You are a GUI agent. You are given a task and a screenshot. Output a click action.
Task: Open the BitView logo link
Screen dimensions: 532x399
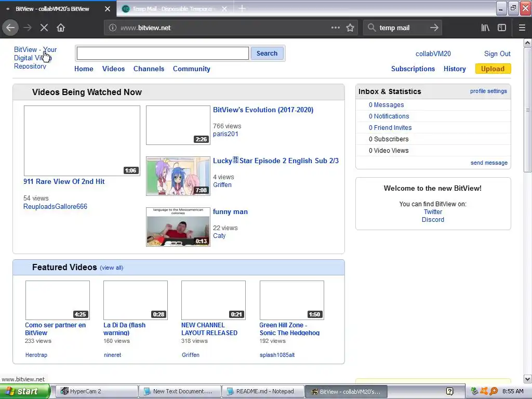(35, 58)
